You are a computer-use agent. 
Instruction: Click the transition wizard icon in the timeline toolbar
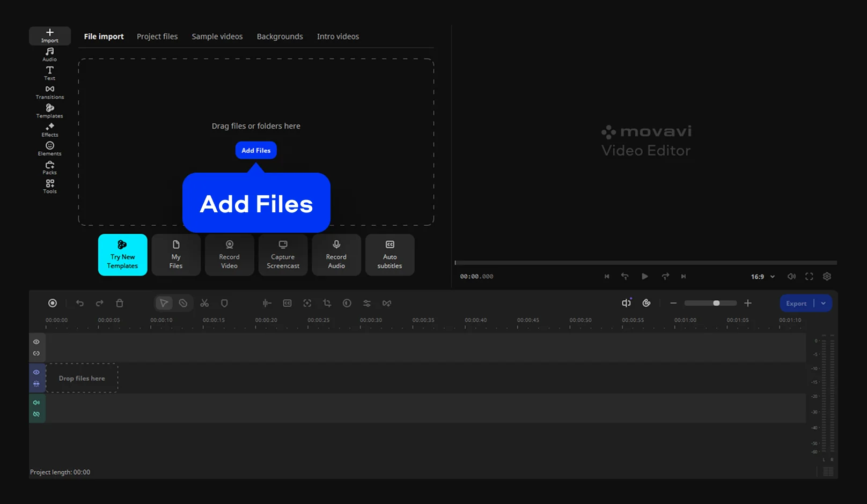(x=387, y=303)
